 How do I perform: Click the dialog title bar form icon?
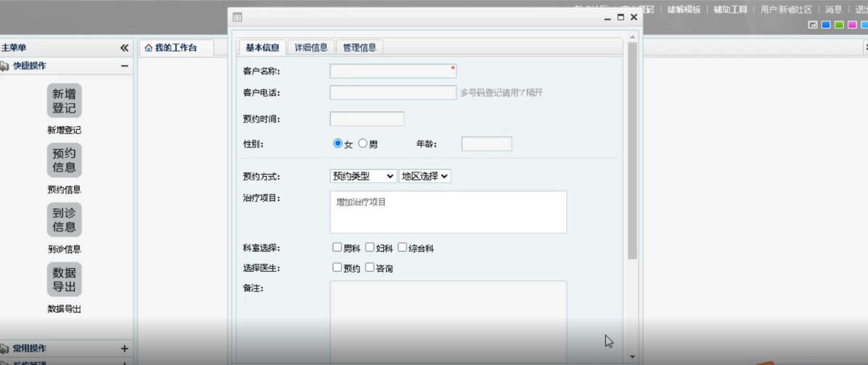point(238,17)
